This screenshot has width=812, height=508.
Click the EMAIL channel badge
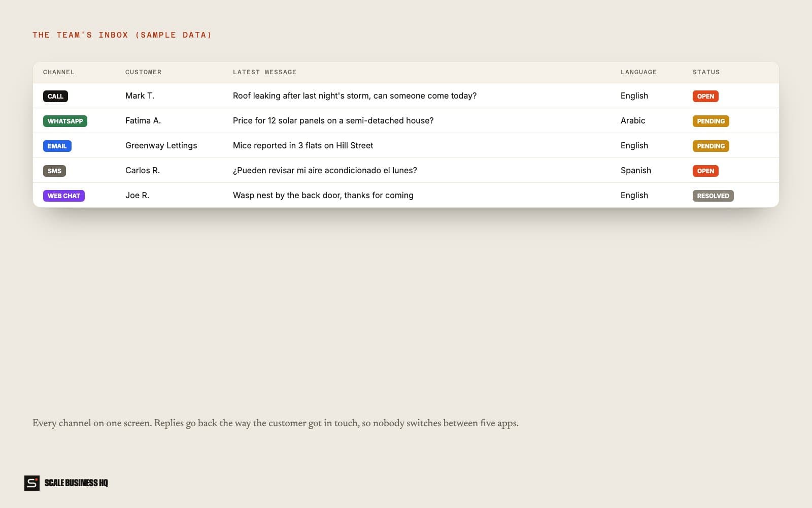pos(57,146)
